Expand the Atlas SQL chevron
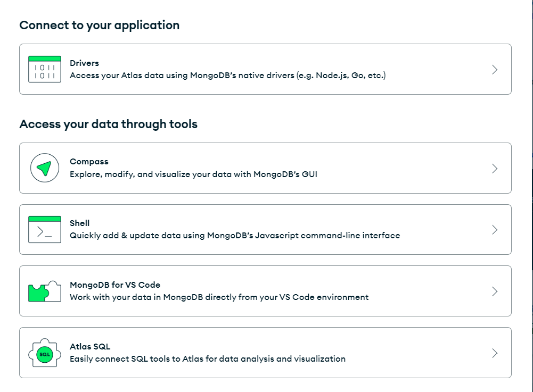This screenshot has width=533, height=392. pos(495,353)
